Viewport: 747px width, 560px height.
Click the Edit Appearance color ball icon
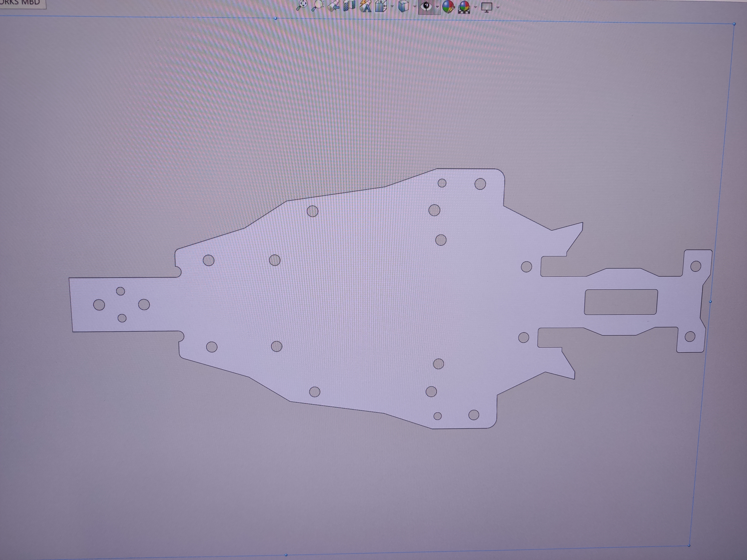(x=448, y=6)
